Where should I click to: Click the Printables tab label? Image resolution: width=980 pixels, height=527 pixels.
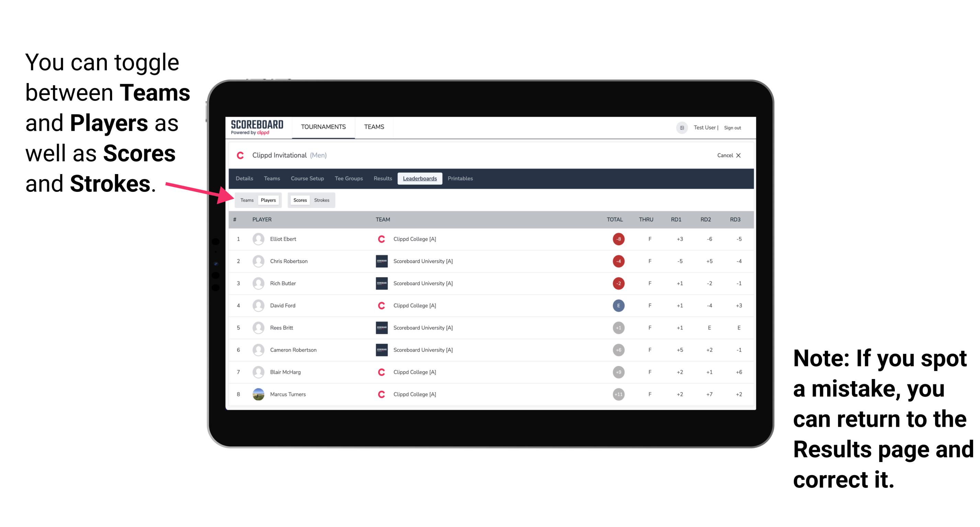pyautogui.click(x=460, y=179)
